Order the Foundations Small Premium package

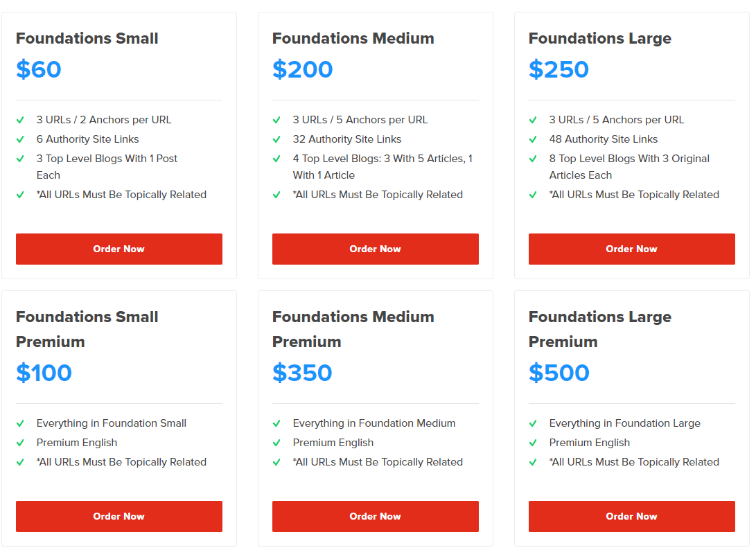point(119,517)
